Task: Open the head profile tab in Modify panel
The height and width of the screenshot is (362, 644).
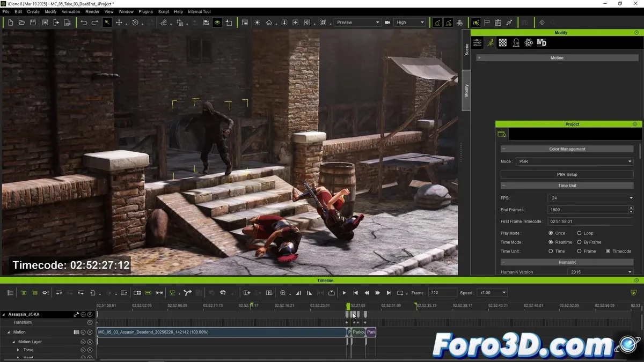Action: (x=516, y=43)
